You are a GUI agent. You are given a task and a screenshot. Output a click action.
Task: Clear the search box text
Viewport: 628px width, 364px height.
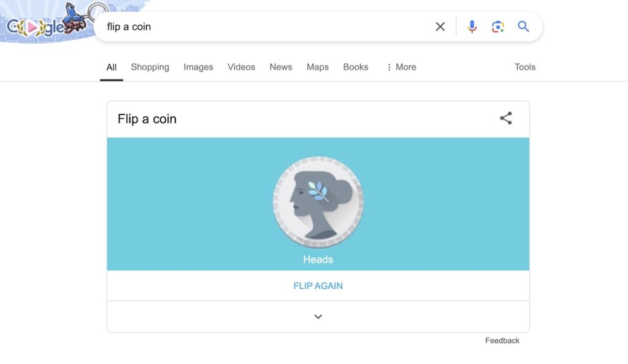click(440, 26)
